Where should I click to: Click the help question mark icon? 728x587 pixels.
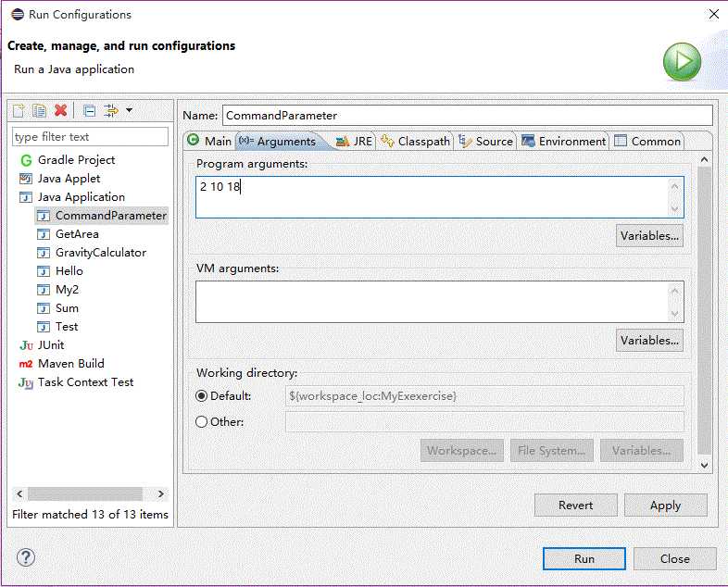click(x=26, y=557)
